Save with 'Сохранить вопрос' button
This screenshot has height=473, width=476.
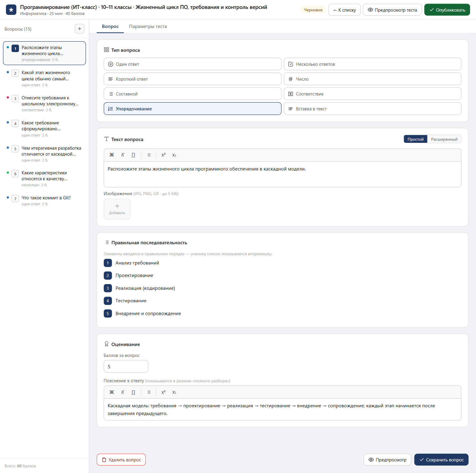coord(441,460)
